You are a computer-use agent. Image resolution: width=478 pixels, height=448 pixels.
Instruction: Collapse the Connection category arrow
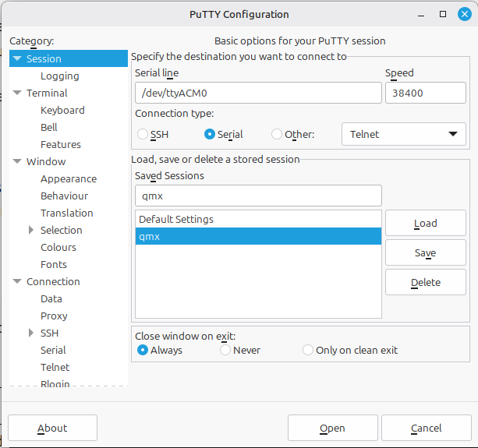coord(17,281)
